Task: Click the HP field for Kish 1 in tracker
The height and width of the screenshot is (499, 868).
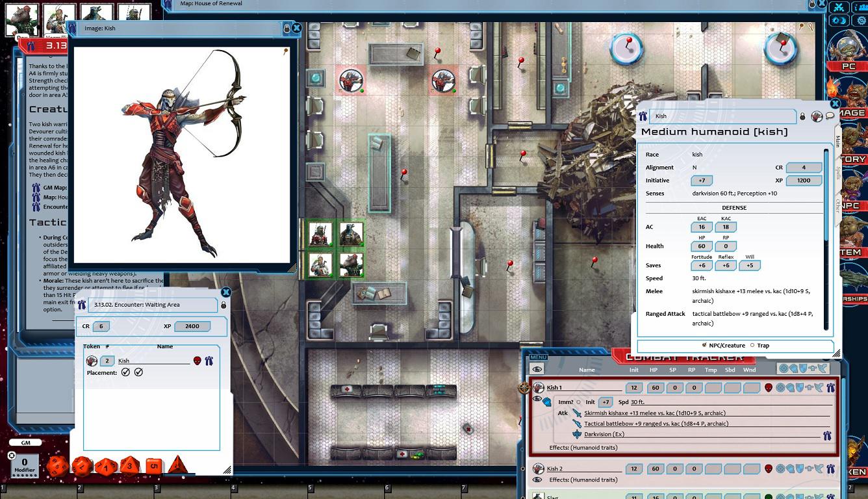Action: pos(655,388)
